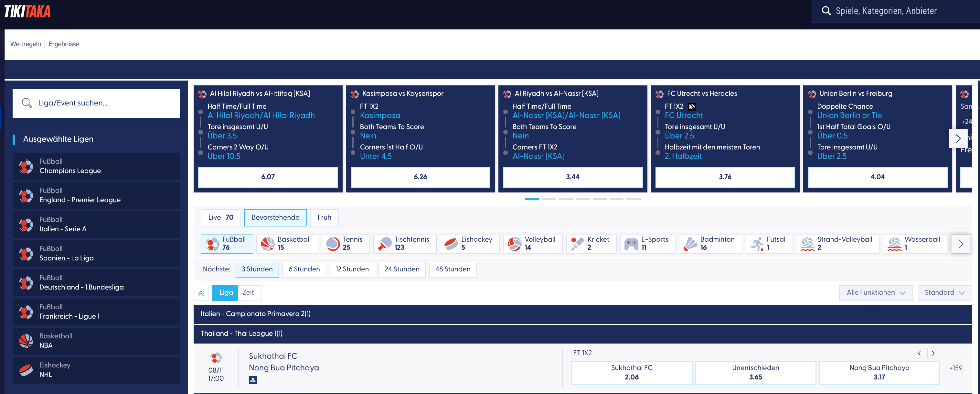Show more sports with right chevron
Viewport: 980px width, 394px height.
click(x=960, y=244)
